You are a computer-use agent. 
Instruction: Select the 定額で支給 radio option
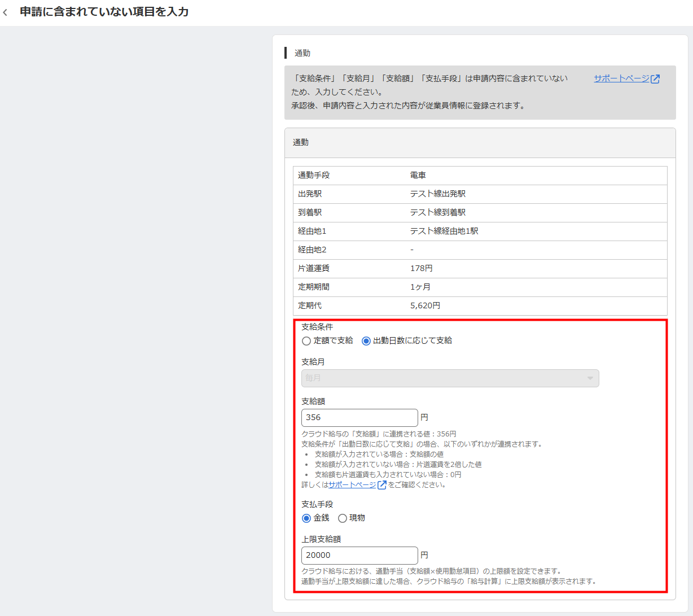click(306, 341)
